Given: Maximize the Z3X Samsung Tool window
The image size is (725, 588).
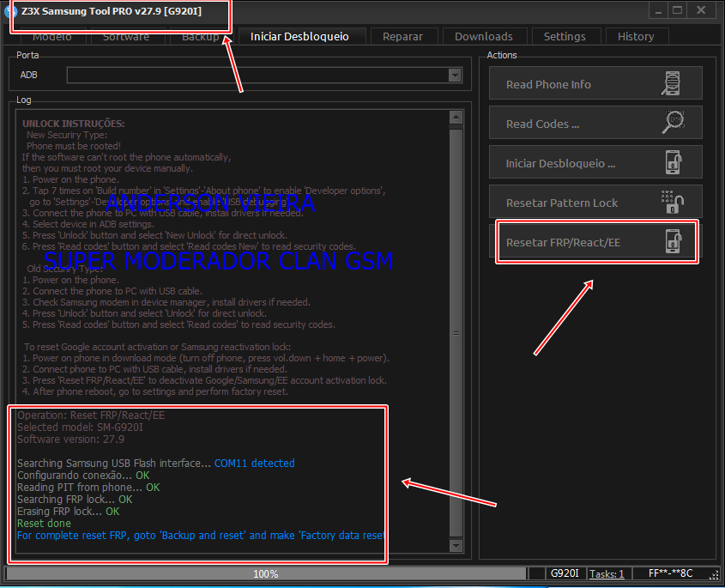Looking at the screenshot, I should (x=677, y=10).
